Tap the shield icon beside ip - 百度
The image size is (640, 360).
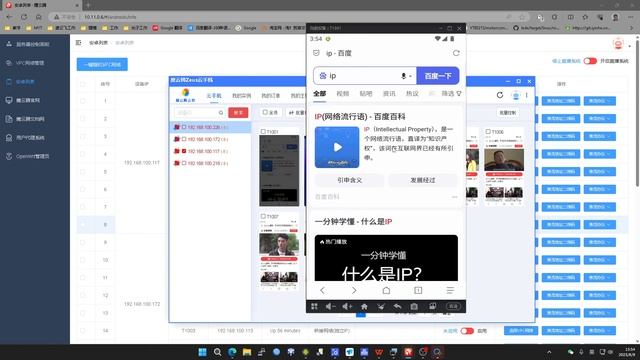tap(316, 53)
